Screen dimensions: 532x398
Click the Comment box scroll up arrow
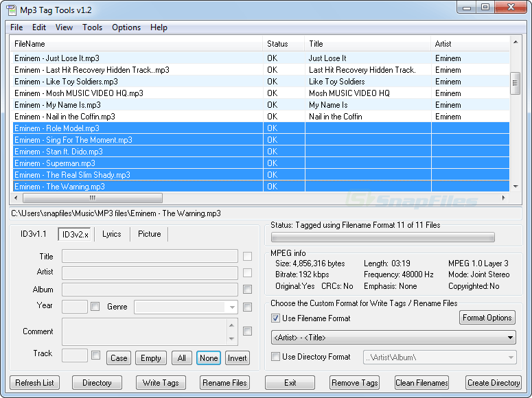(x=231, y=325)
